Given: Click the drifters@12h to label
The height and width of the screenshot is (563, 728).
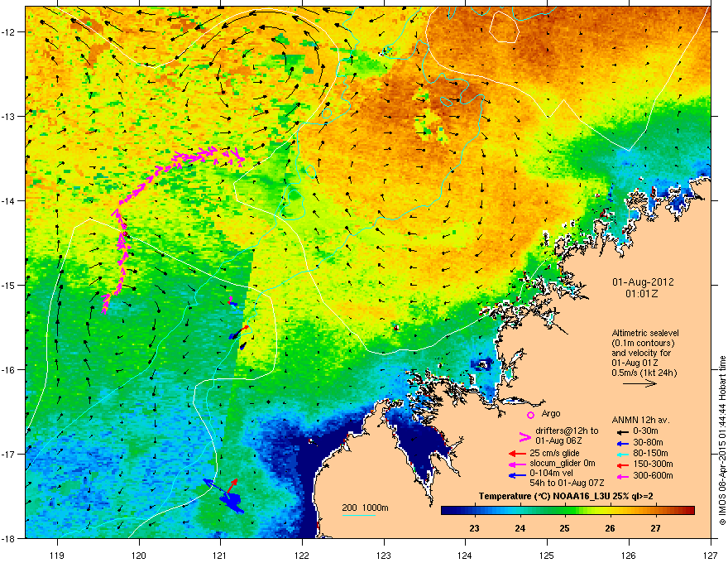Looking at the screenshot, I should [x=567, y=431].
